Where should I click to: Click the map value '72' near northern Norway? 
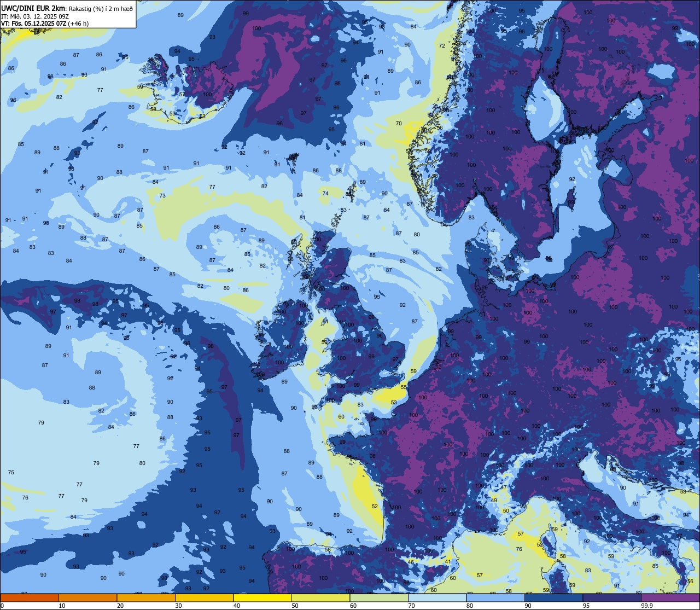tap(442, 45)
